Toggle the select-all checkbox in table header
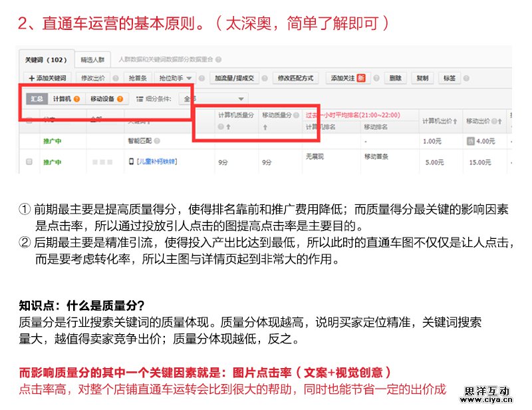 29,121
